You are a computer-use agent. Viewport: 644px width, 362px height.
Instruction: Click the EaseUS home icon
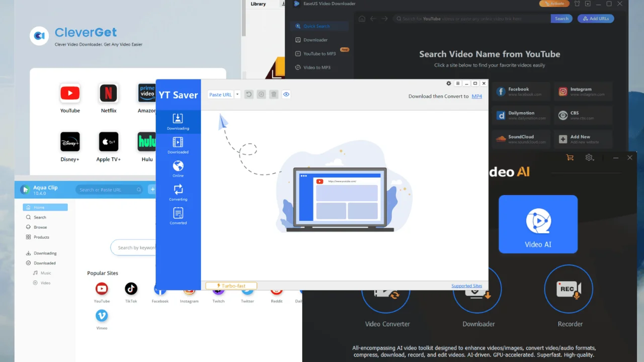(x=362, y=19)
